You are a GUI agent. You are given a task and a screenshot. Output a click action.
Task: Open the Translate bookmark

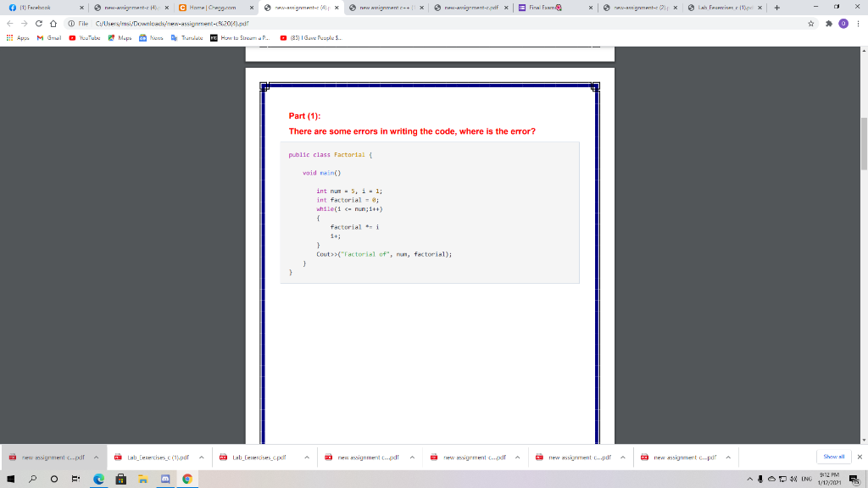click(x=186, y=37)
